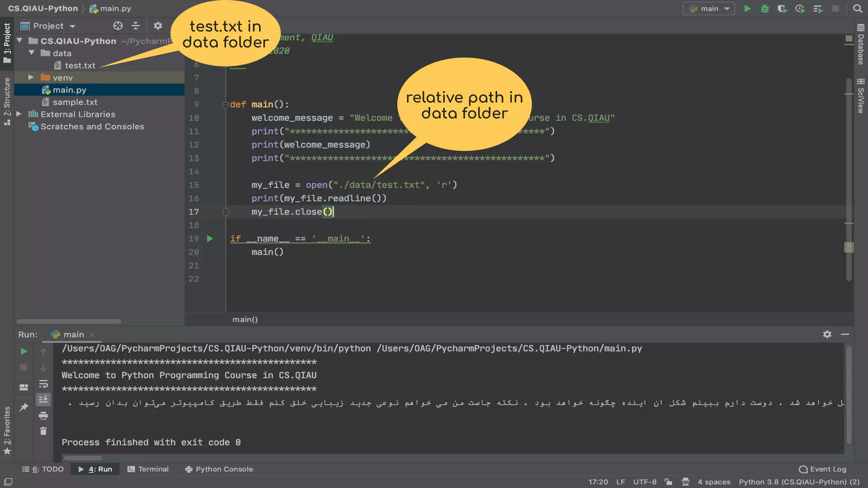Toggle pin tab icon in Run panel
Image resolution: width=868 pixels, height=488 pixels.
pyautogui.click(x=24, y=407)
